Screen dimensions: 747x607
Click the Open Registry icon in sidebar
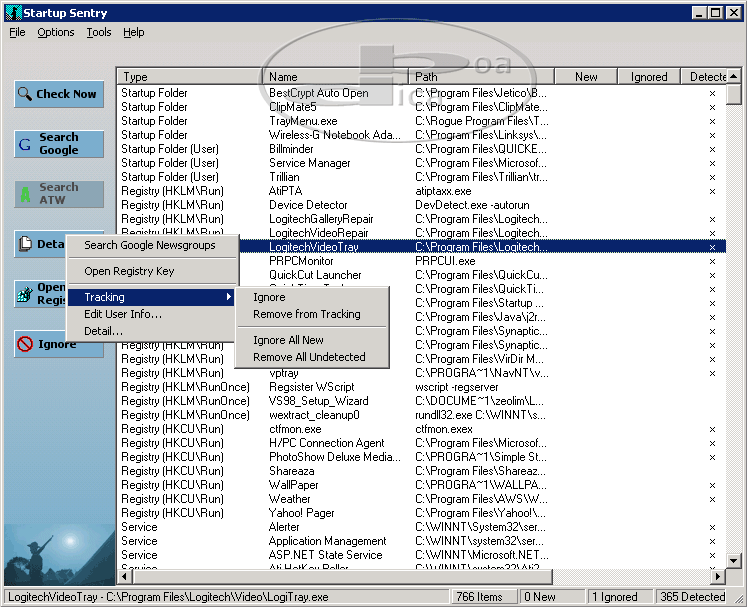coord(25,294)
